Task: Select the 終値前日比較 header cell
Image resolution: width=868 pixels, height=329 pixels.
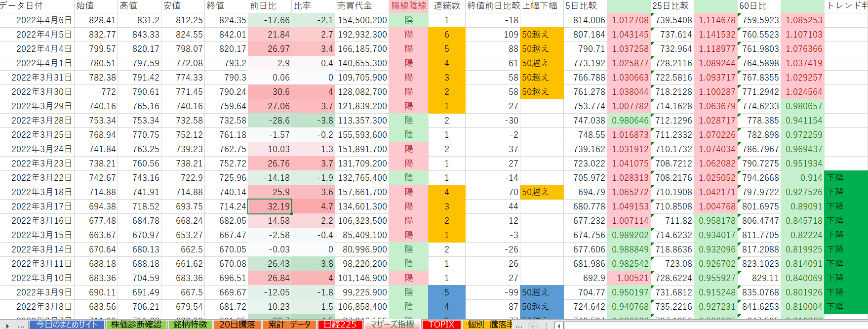Action: coord(493,6)
